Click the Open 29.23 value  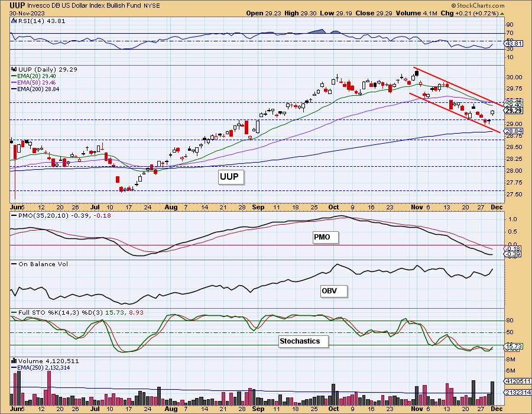(264, 14)
